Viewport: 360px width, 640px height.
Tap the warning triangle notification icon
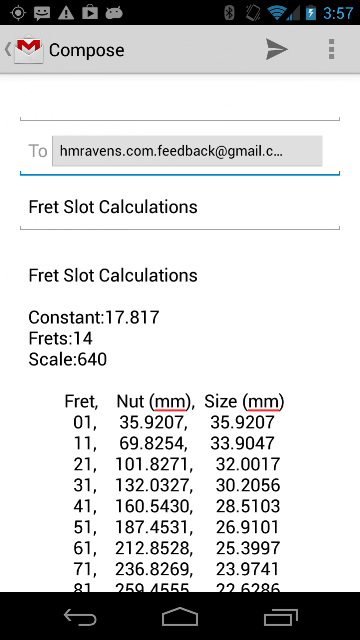pyautogui.click(x=66, y=13)
